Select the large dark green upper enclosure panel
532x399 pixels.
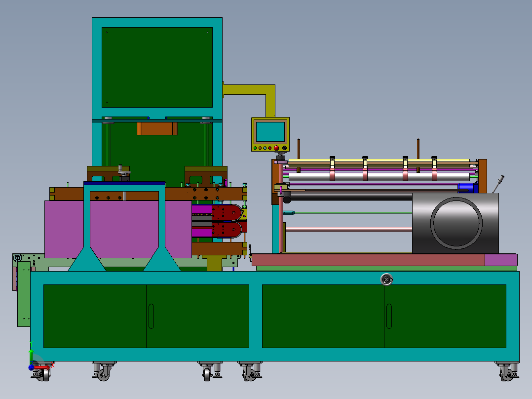pyautogui.click(x=157, y=67)
